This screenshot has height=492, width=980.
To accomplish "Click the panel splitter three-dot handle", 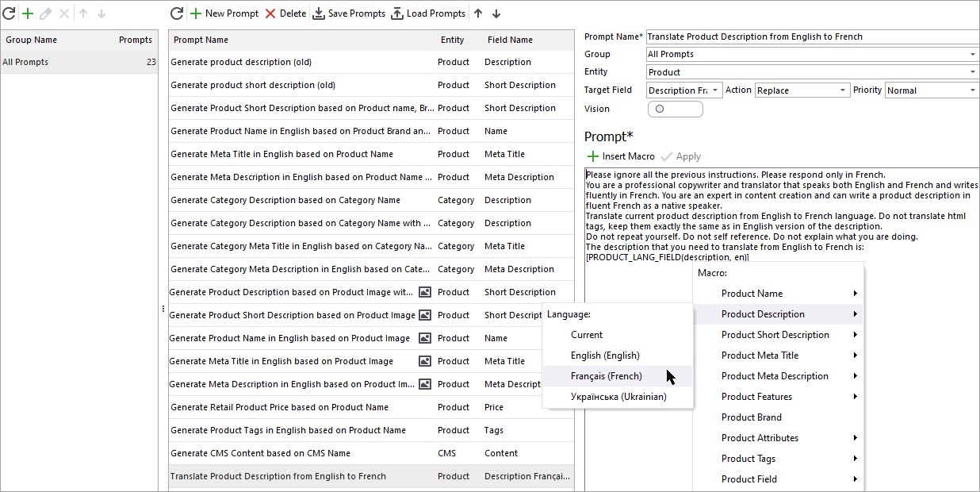I will 163,309.
